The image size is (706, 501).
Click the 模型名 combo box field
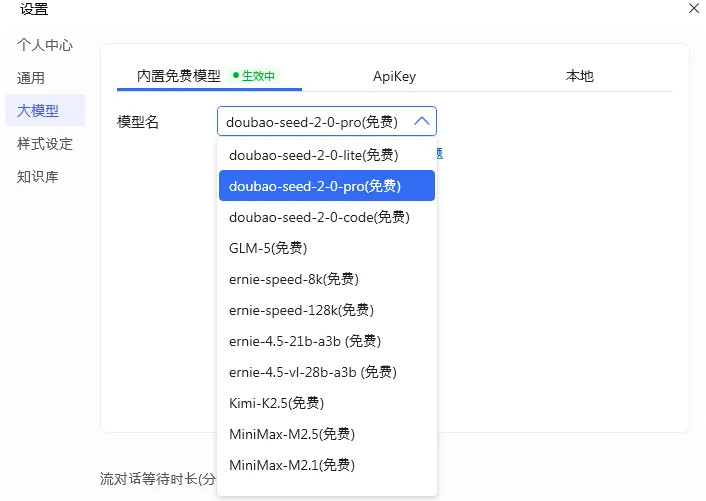(x=327, y=121)
